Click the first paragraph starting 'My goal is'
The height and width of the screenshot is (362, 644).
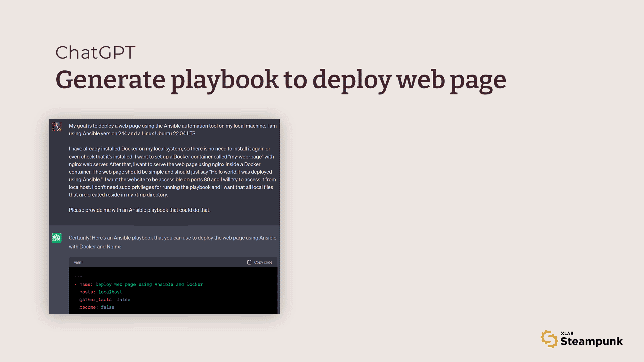172,130
